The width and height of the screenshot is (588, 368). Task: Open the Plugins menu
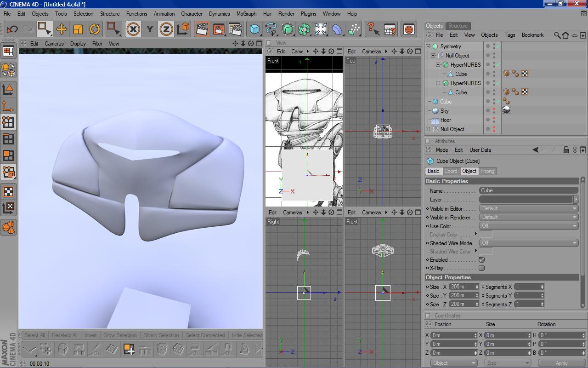(308, 14)
